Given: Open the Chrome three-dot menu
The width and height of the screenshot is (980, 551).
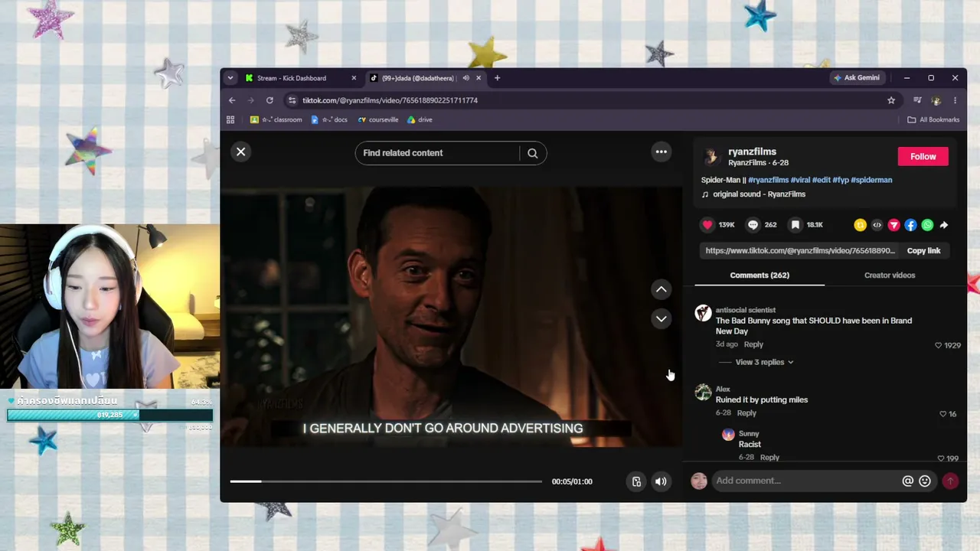Looking at the screenshot, I should click(955, 100).
